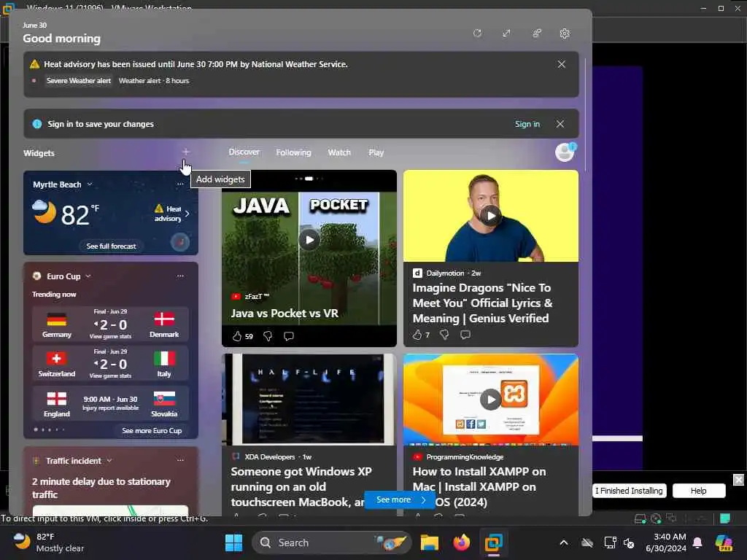The image size is (747, 560).
Task: Expand the Myrtle Beach location dropdown
Action: pyautogui.click(x=90, y=184)
